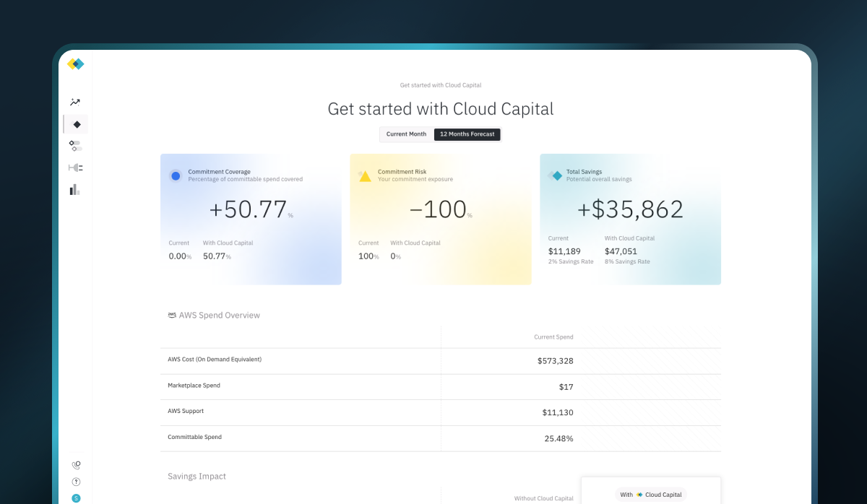Click the '8% Savings Rate' label
The image size is (867, 504).
pos(627,261)
